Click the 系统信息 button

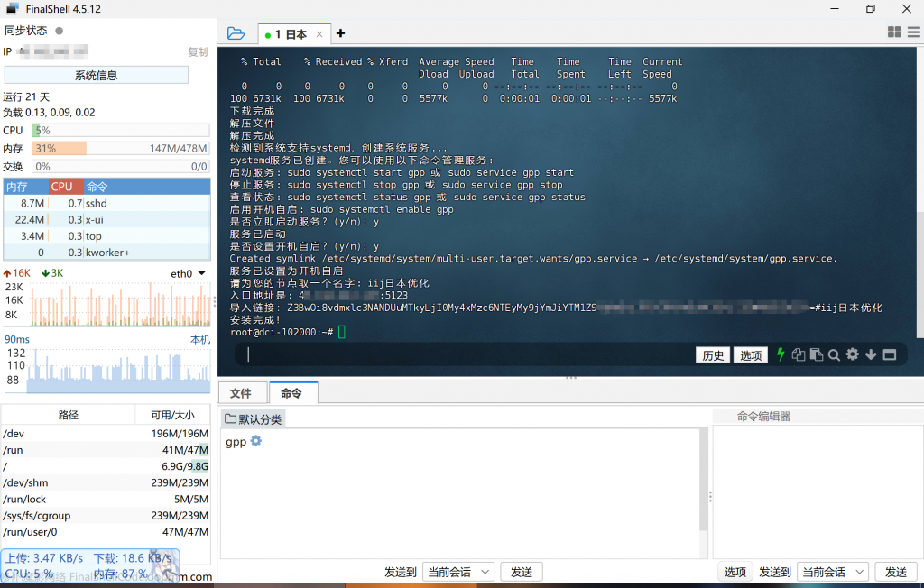pos(96,75)
